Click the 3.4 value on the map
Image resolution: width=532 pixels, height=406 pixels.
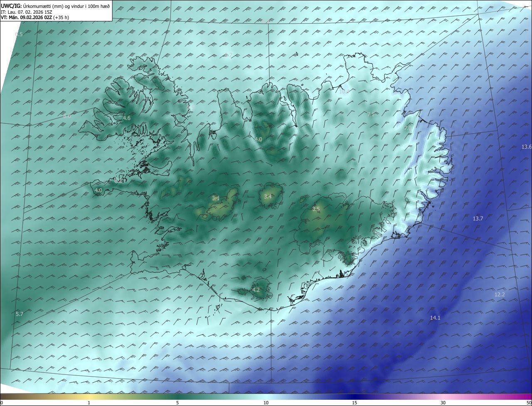tap(268, 196)
